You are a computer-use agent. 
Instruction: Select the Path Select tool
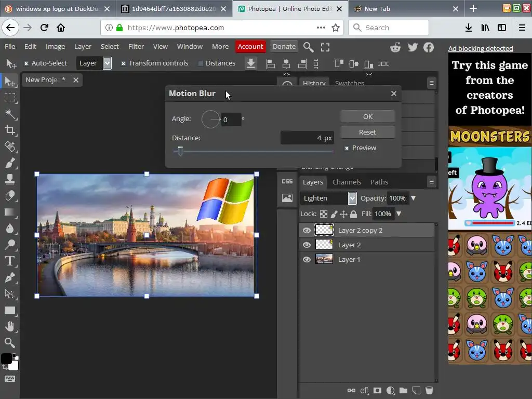[10, 294]
